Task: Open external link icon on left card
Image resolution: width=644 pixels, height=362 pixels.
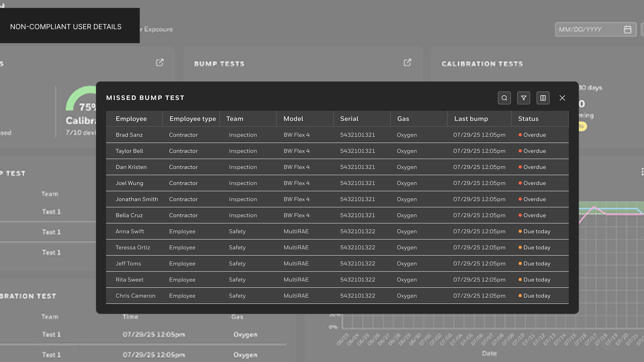Action: point(160,63)
